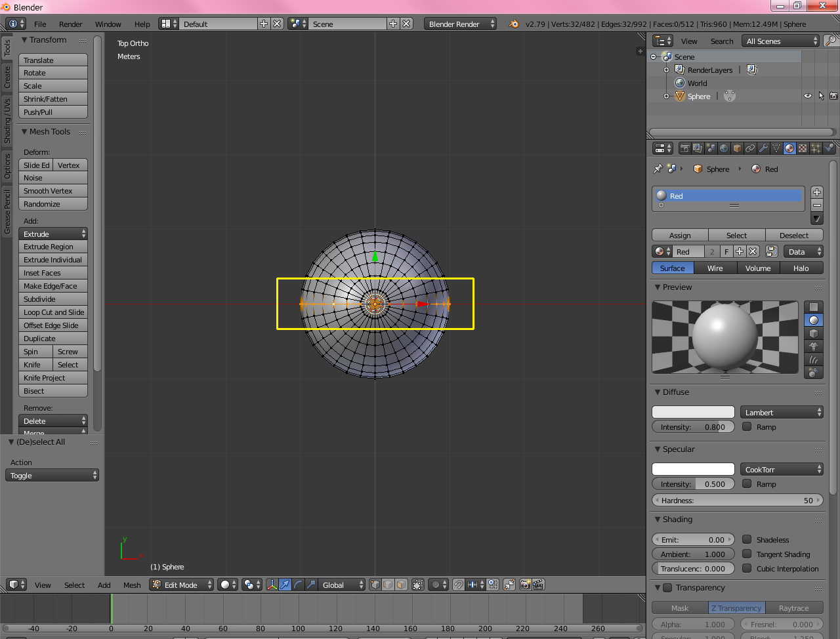Toggle Sphere selectability arrow in outliner

821,96
